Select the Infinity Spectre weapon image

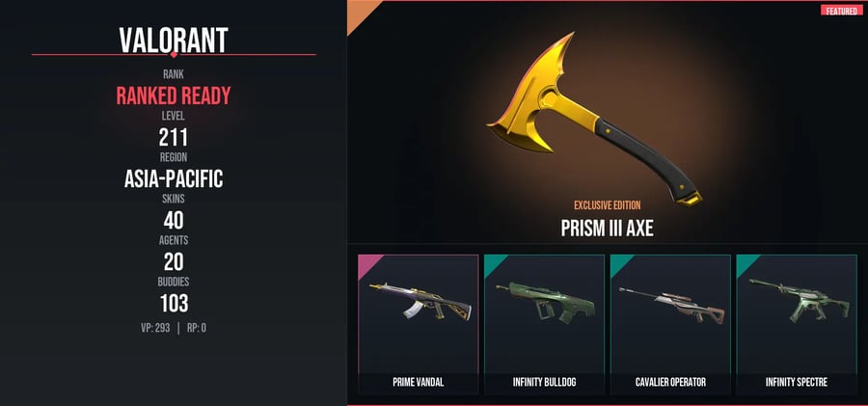coord(799,301)
